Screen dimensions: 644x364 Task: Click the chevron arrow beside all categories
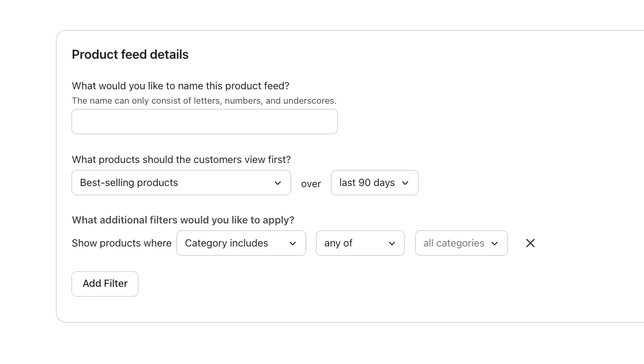(495, 244)
